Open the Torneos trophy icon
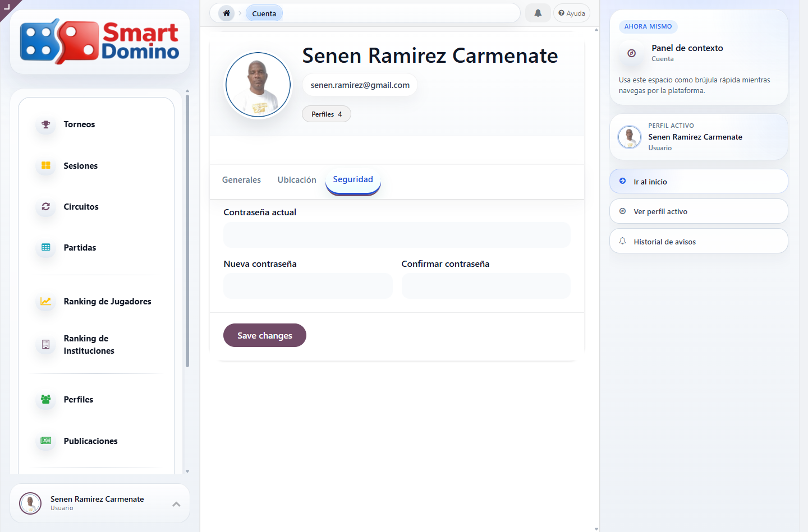Viewport: 808px width, 532px height. pos(46,124)
